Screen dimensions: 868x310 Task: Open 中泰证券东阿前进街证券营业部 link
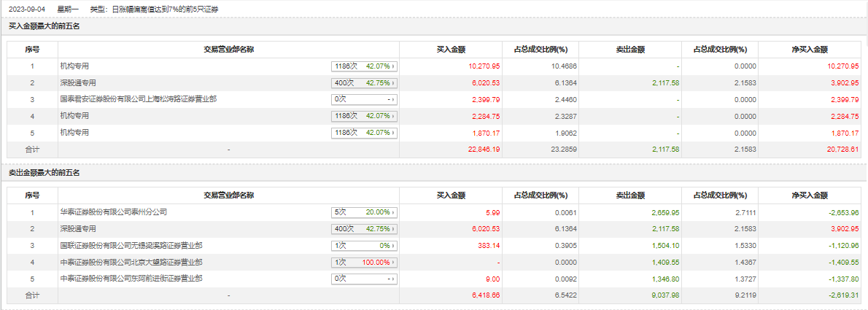point(131,279)
